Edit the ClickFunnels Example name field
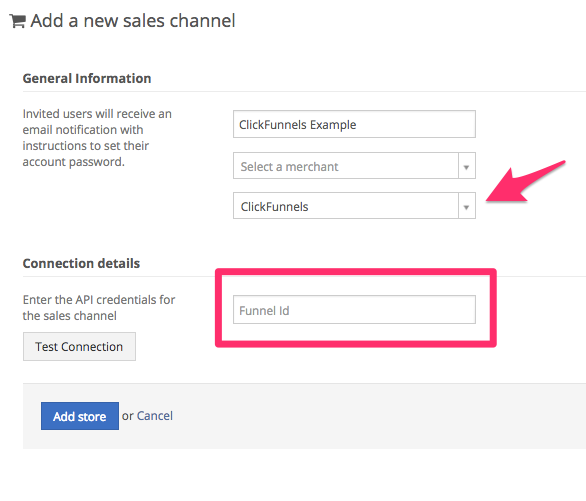The height and width of the screenshot is (501, 586). pos(354,124)
